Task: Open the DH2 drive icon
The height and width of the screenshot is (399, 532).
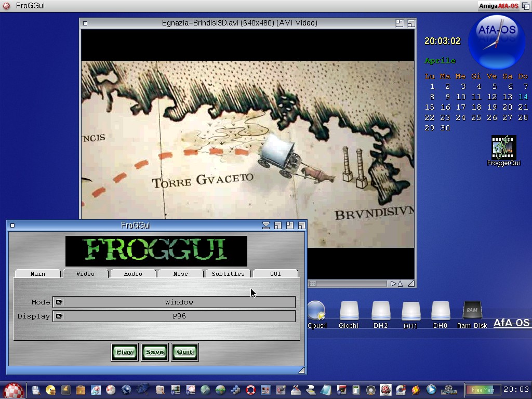Action: (380, 311)
